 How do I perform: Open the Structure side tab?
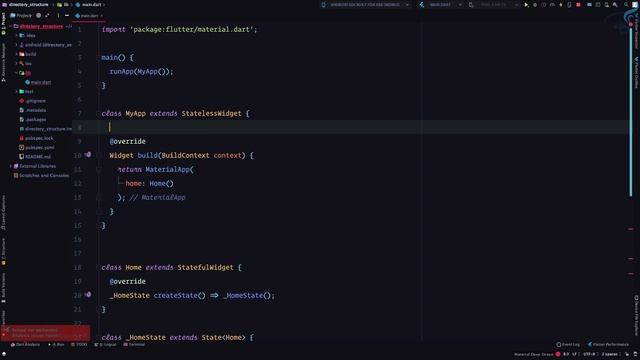(x=4, y=251)
